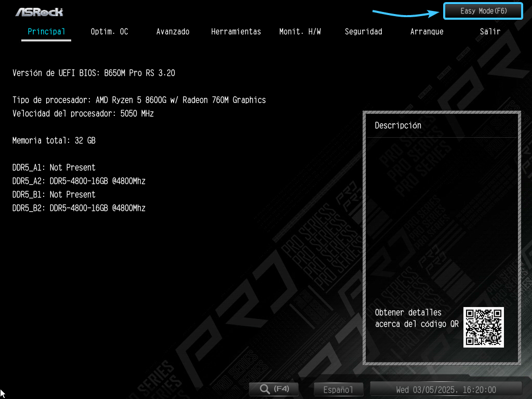Click 'Velocidad del procesador: 5050 MHz'

click(83, 114)
